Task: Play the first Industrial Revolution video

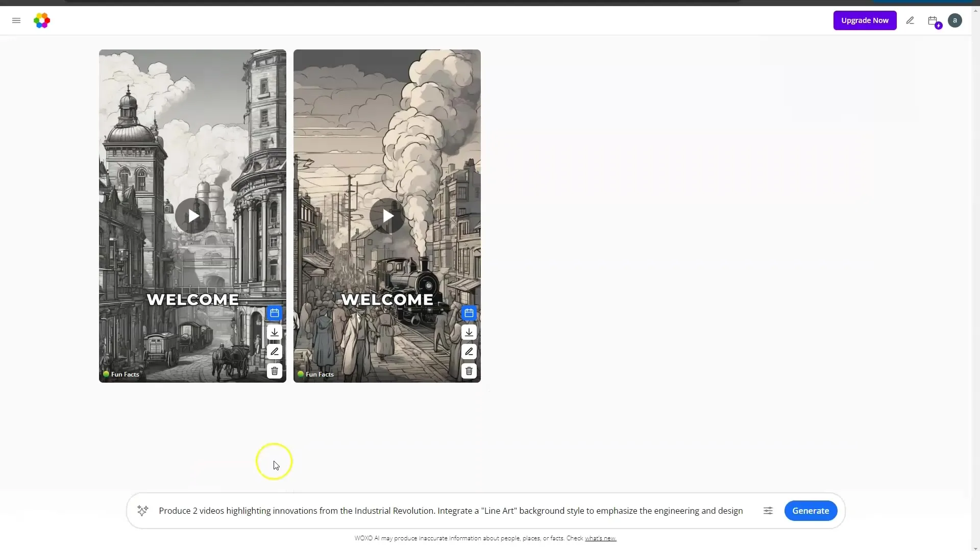Action: 192,216
